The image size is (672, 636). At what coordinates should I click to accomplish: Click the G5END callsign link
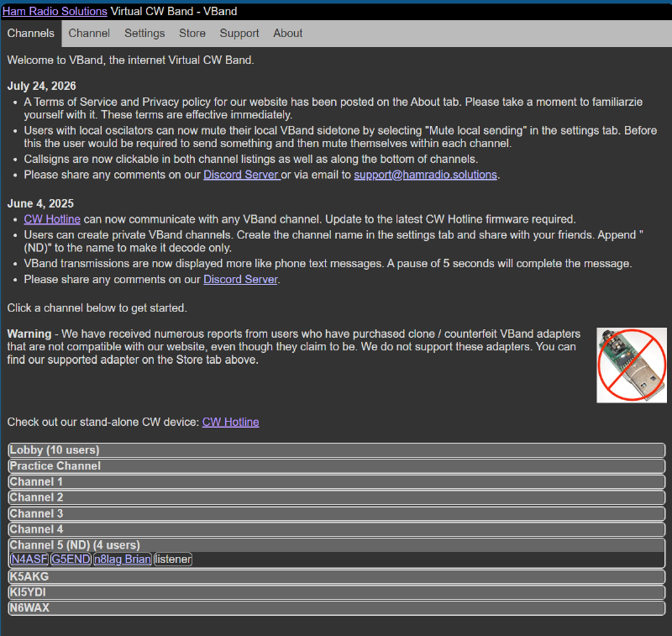(x=71, y=560)
